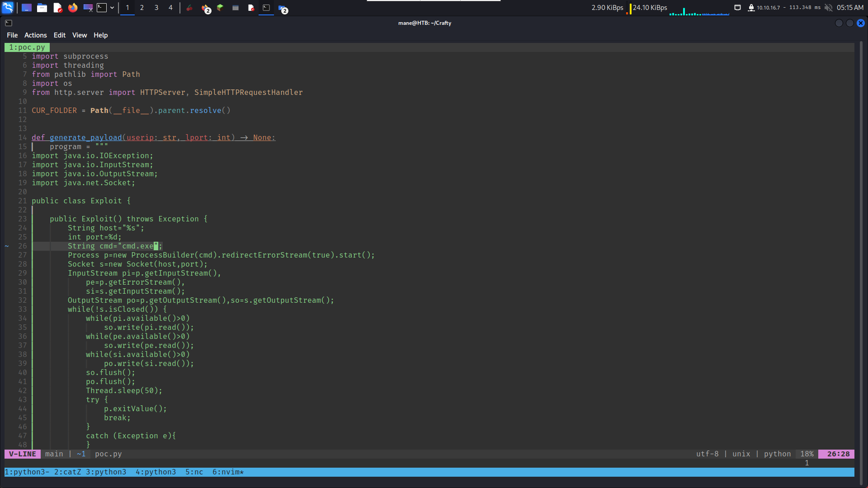Select the gray window taskbar item

[x=236, y=8]
